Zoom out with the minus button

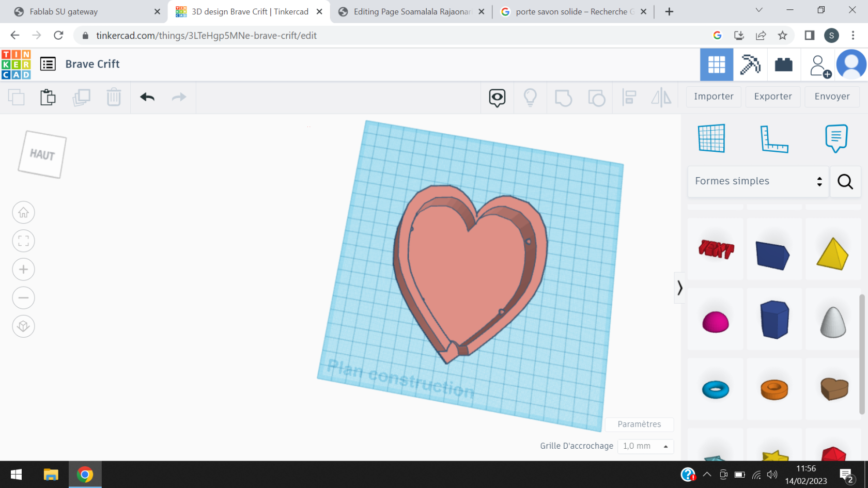coord(23,297)
